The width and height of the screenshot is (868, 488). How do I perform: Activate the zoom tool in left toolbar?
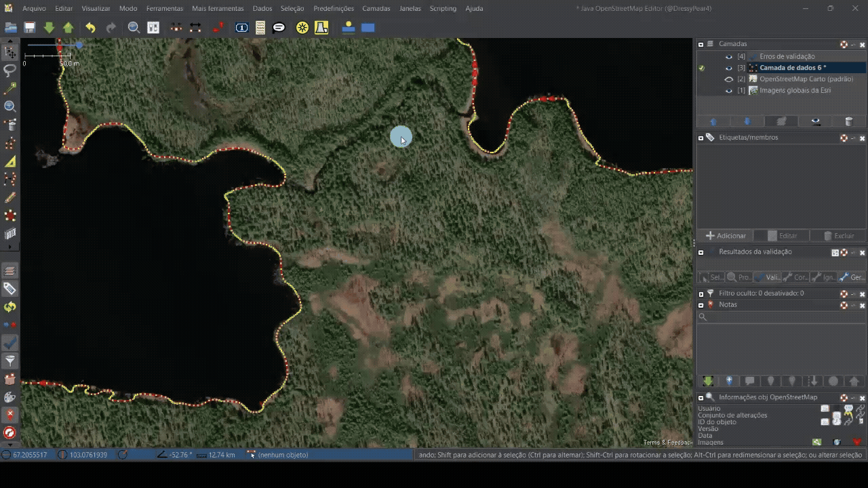tap(10, 106)
